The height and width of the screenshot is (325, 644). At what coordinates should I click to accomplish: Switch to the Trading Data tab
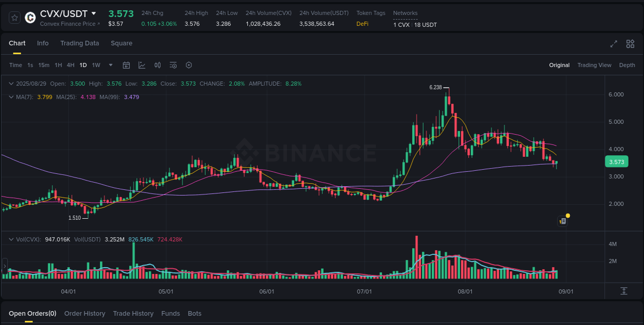pyautogui.click(x=79, y=43)
